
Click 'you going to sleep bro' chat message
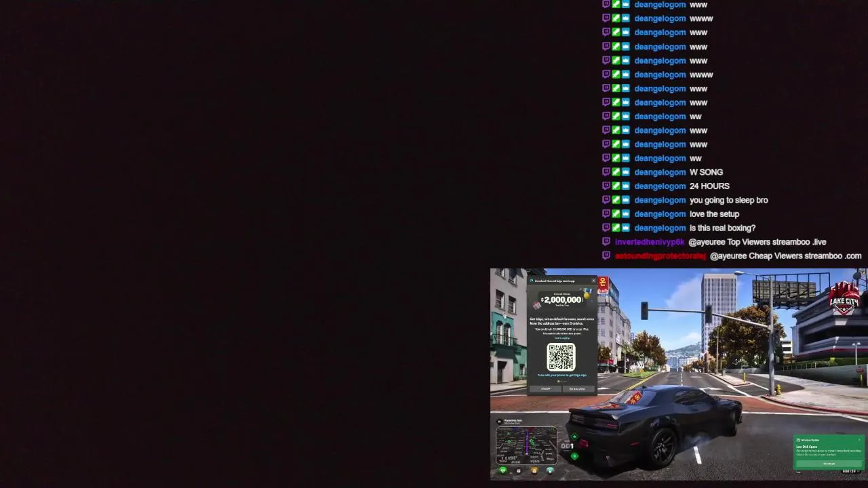[728, 200]
